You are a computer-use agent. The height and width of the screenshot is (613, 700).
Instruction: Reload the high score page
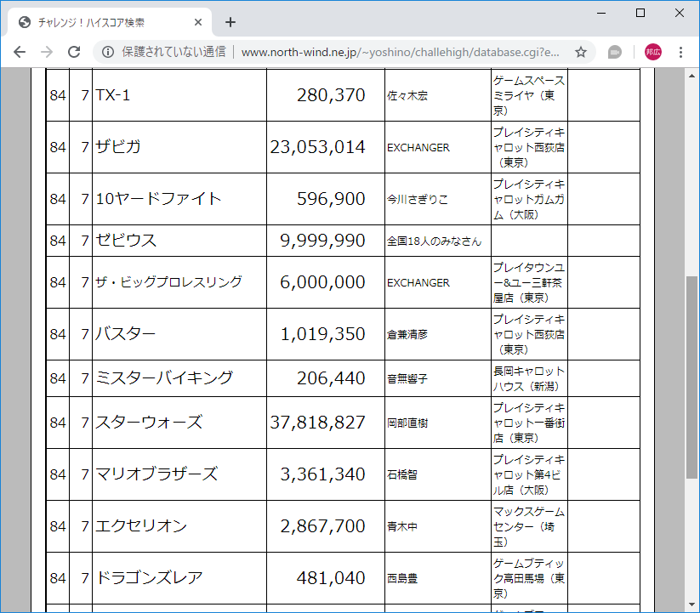click(77, 52)
